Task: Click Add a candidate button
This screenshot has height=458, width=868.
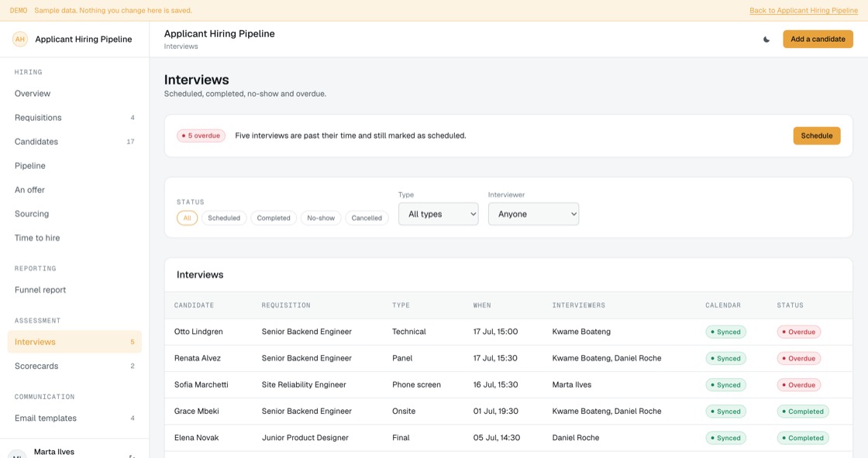Action: [818, 39]
